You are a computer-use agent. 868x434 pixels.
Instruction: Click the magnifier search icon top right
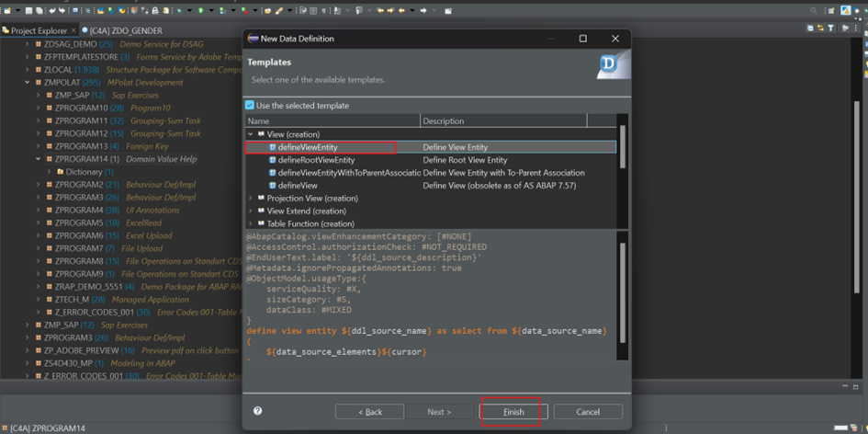[814, 10]
